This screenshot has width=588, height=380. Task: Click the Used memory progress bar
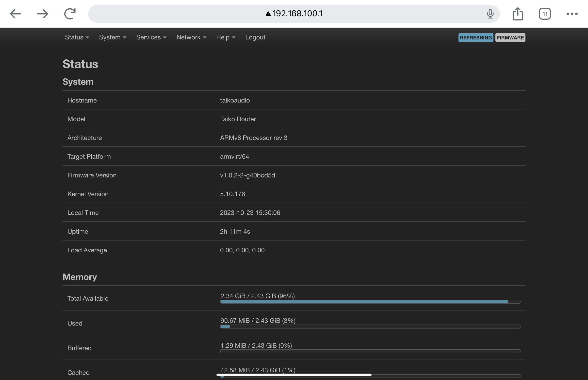click(x=370, y=327)
